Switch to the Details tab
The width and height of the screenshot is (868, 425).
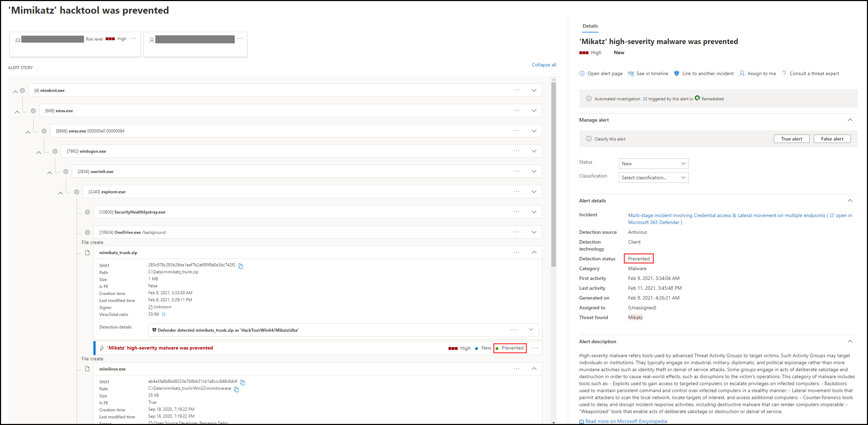(590, 26)
